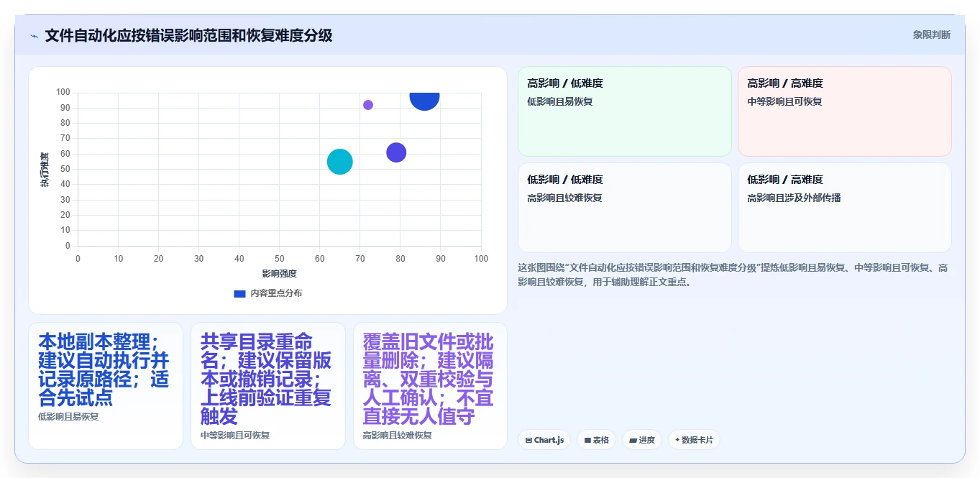
Task: Click the 影响强度 x-axis label
Action: click(x=280, y=274)
